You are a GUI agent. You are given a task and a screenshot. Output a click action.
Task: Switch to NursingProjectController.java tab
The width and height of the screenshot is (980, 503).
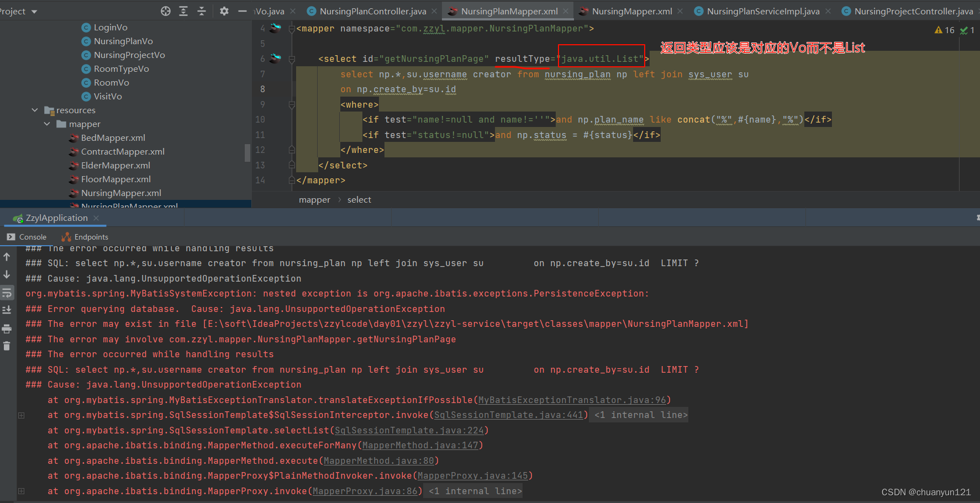[x=913, y=11]
